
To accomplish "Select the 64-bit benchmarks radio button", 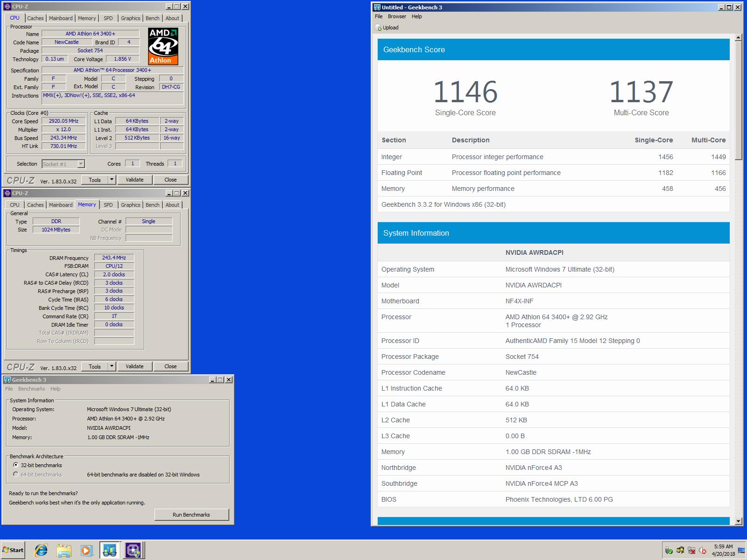I will 16,474.
